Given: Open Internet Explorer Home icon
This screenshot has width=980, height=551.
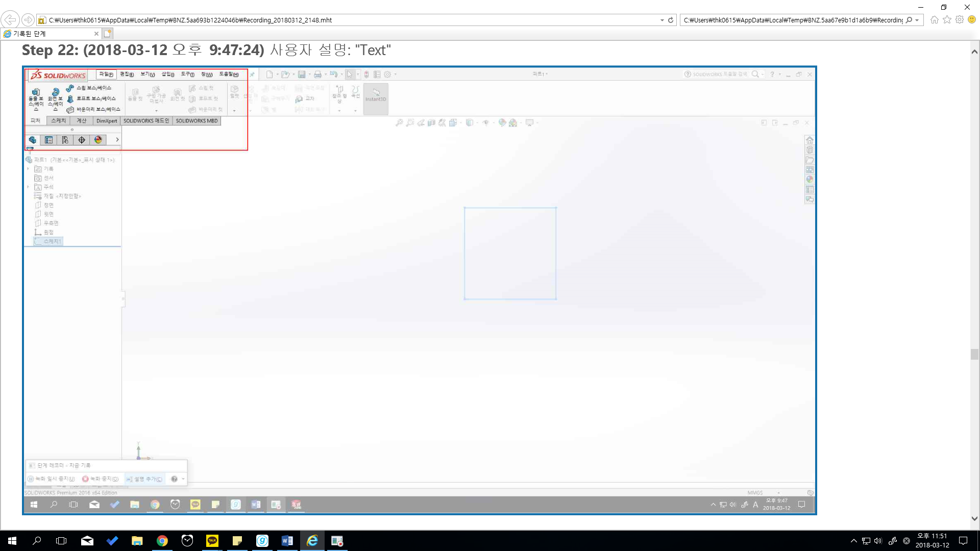Looking at the screenshot, I should coord(935,20).
